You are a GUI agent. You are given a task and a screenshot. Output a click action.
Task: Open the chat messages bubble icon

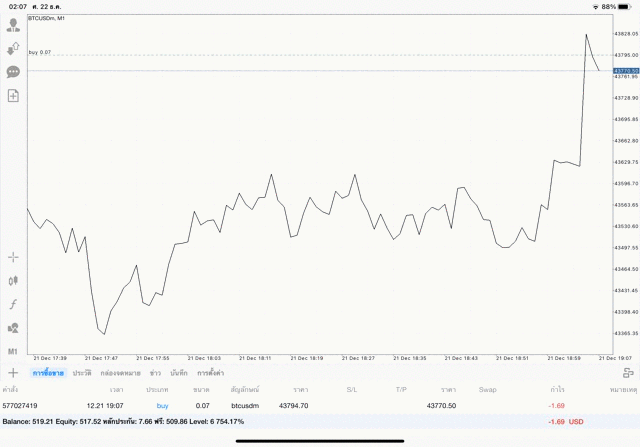(x=13, y=72)
